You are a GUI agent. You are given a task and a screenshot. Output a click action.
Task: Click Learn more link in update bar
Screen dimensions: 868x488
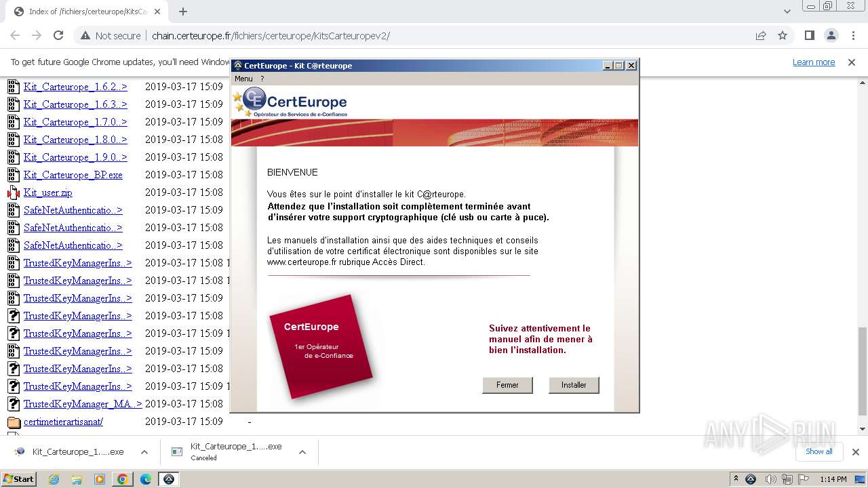814,62
